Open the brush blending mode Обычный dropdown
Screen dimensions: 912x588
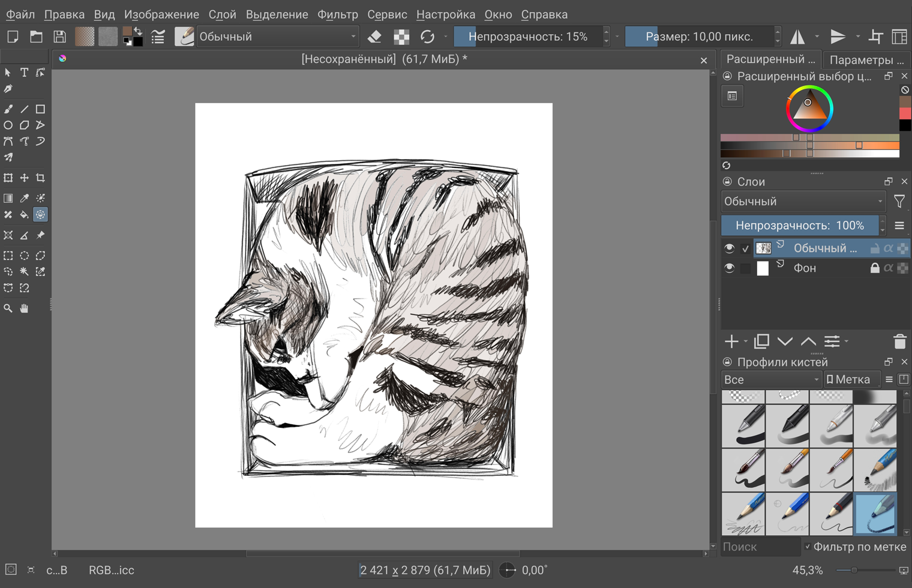point(277,37)
